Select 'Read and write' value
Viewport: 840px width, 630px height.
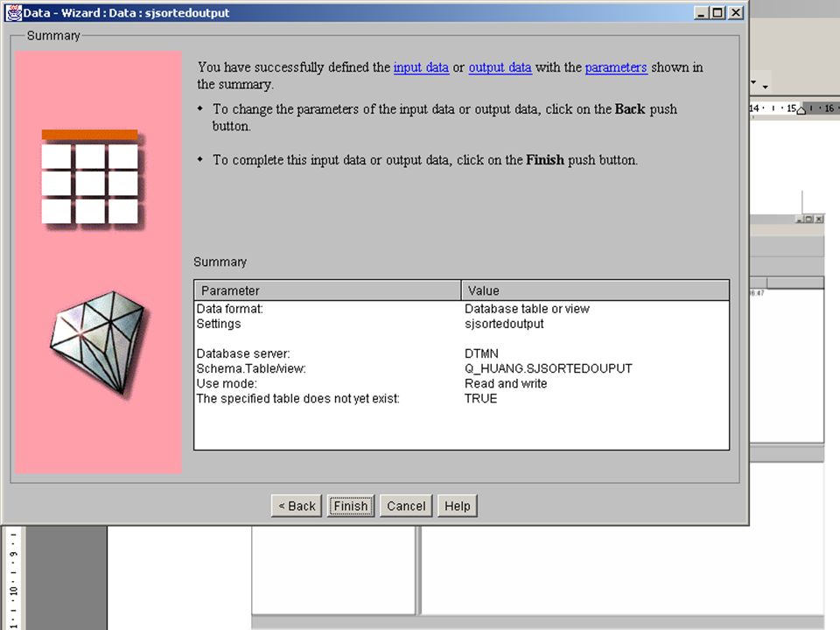(x=506, y=383)
